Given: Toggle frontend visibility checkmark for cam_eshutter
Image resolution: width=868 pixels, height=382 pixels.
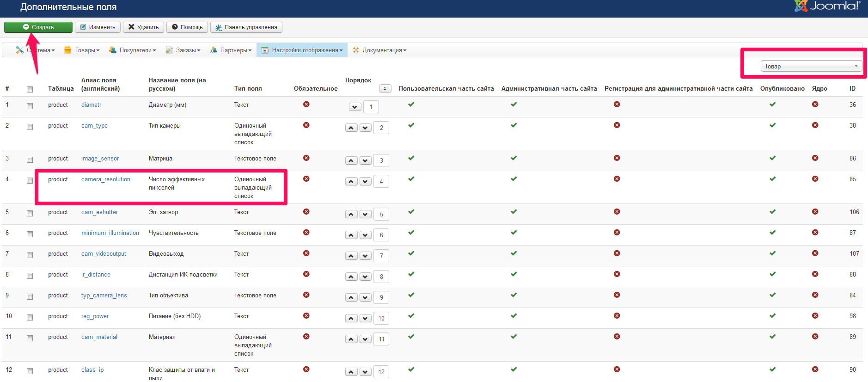Looking at the screenshot, I should [x=411, y=212].
